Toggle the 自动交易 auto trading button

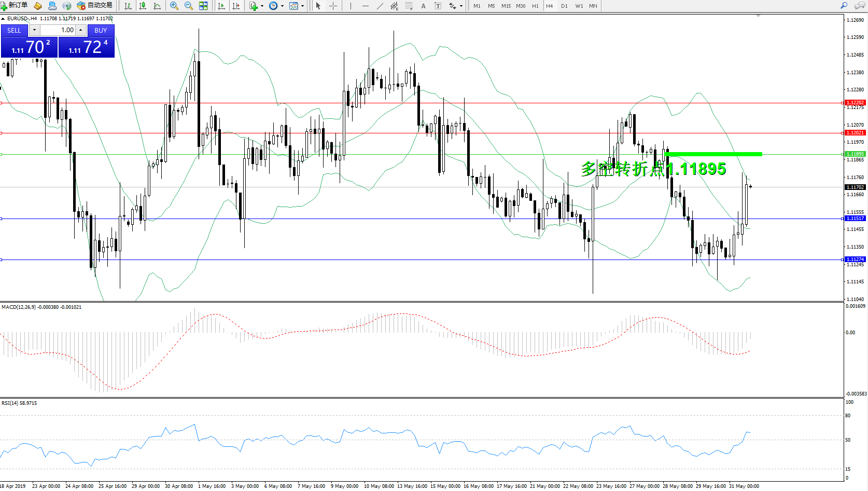[94, 6]
